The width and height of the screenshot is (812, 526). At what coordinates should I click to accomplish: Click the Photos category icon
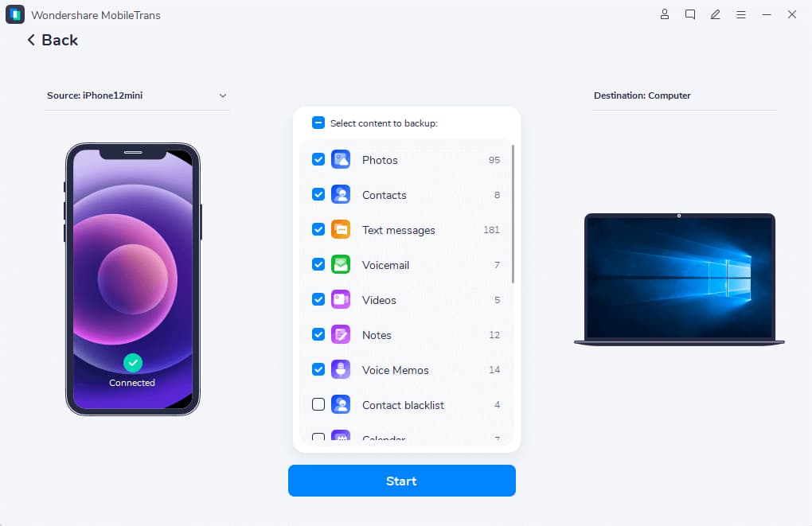(x=341, y=159)
